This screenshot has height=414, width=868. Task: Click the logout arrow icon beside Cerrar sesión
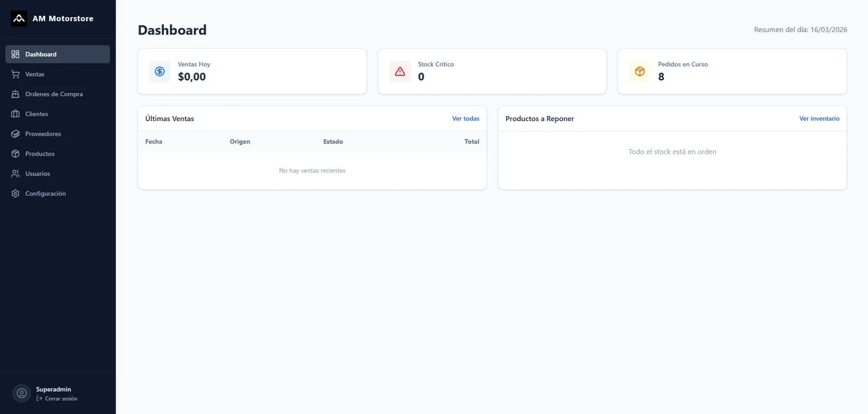click(39, 399)
